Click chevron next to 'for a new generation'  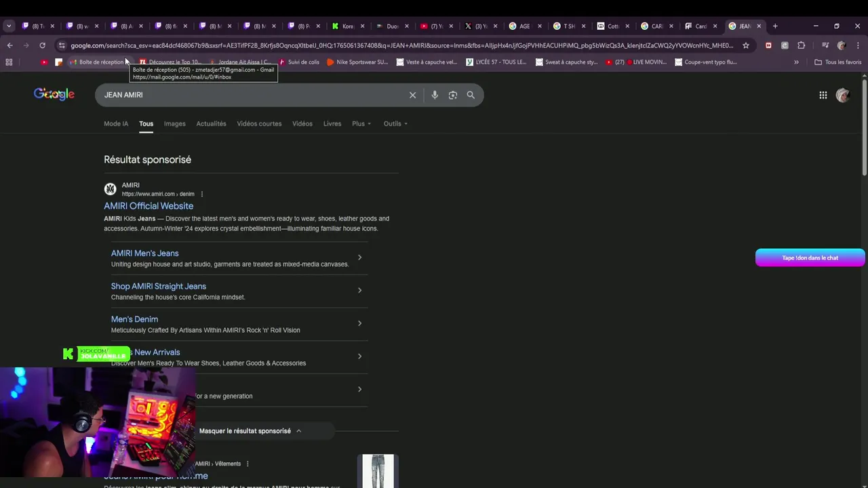[x=359, y=389]
